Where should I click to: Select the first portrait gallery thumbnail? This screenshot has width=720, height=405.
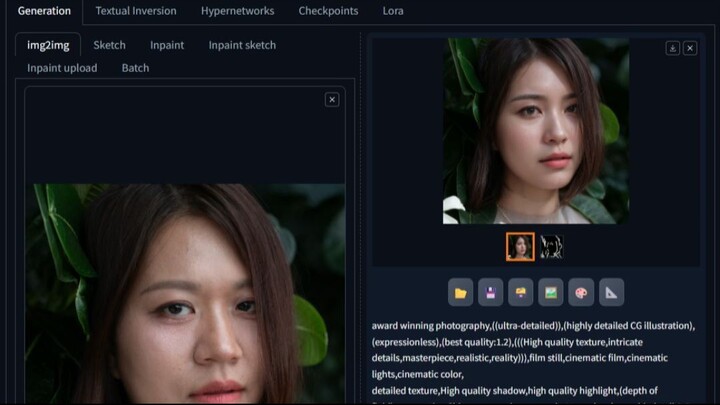[520, 247]
